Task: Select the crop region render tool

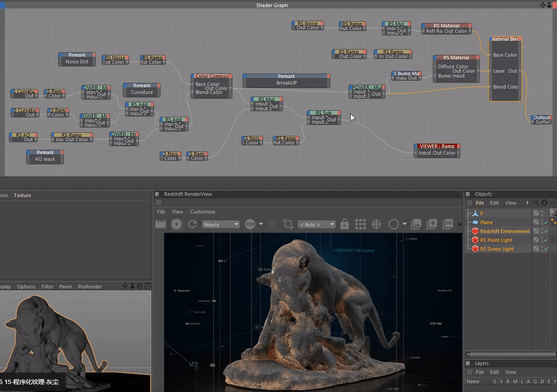Action: tap(288, 225)
